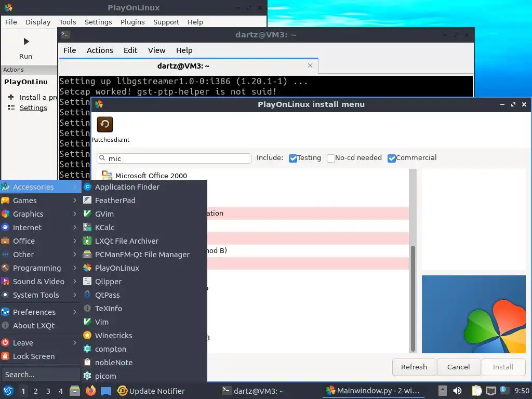Click the Install button
This screenshot has width=532, height=399.
pyautogui.click(x=503, y=367)
